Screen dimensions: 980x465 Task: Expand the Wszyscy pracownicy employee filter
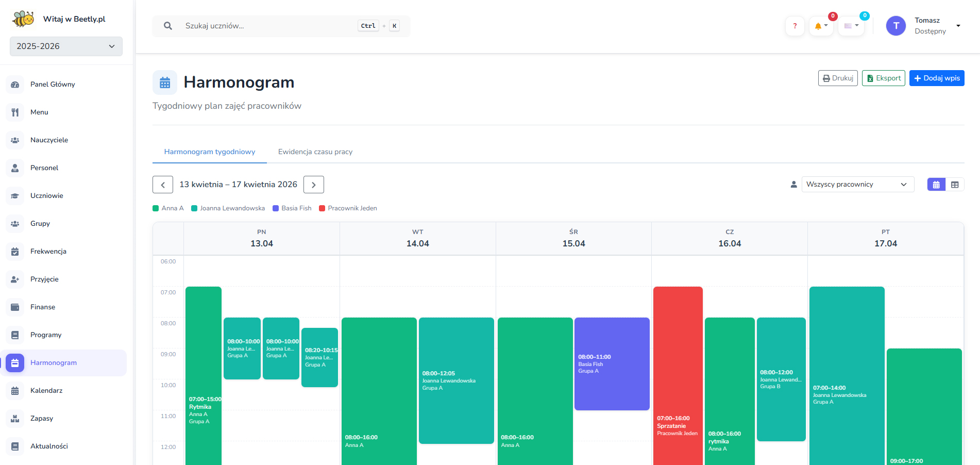click(857, 185)
